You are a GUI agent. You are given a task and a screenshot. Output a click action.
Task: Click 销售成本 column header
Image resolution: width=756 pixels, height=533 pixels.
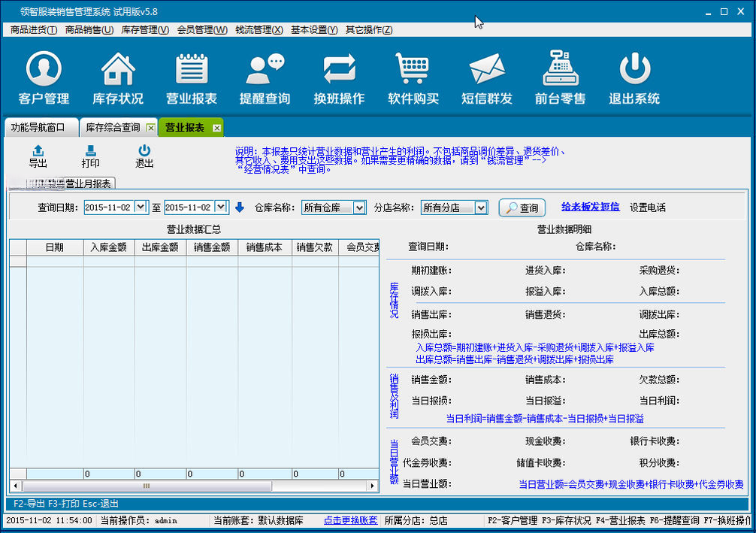[x=265, y=247]
